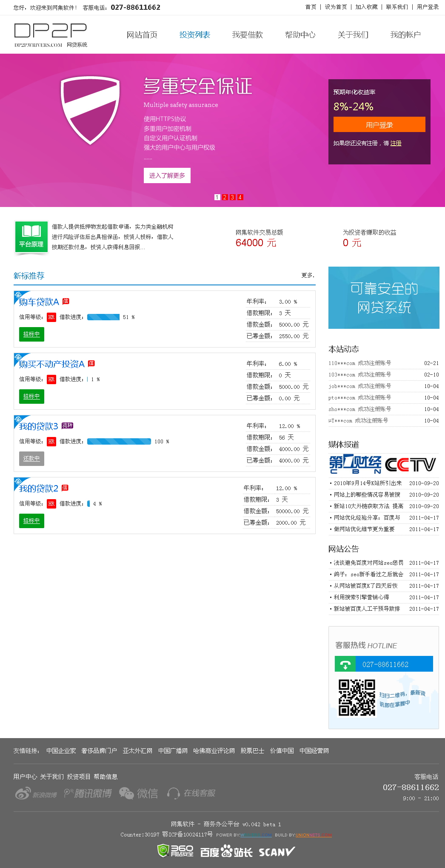Click the 百度站长 logo badge
Screen dimensions: 445x868
[226, 852]
